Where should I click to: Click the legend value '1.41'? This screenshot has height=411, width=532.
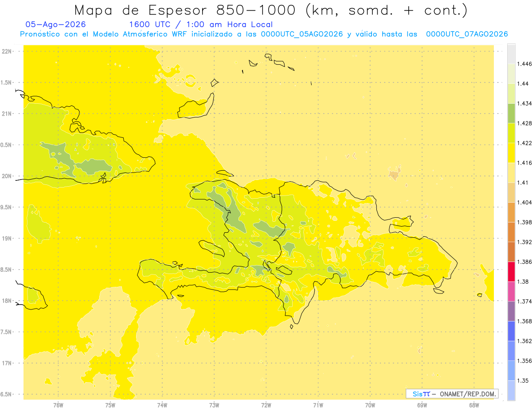click(523, 182)
